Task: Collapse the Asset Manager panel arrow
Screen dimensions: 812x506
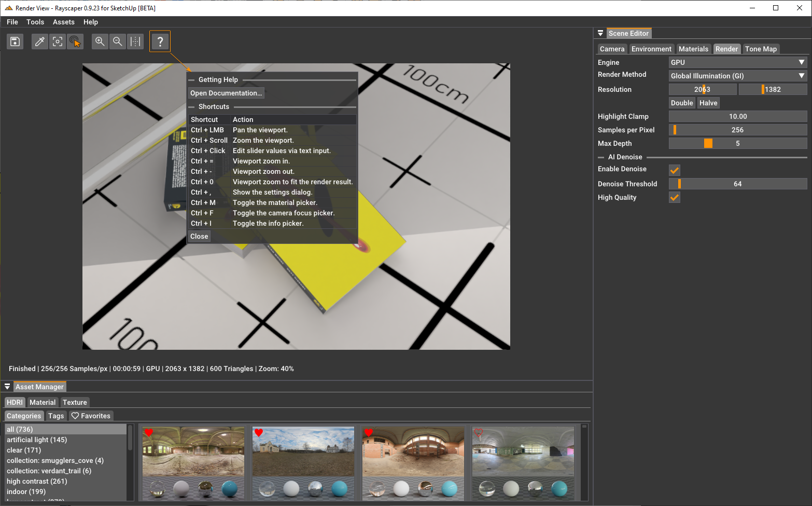Action: [7, 387]
